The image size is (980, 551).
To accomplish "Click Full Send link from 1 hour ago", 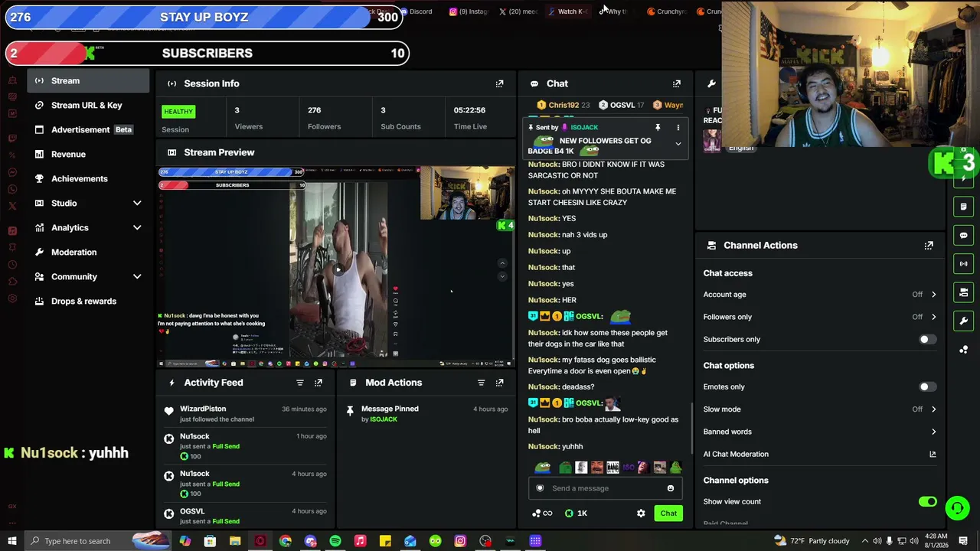I will coord(226,446).
